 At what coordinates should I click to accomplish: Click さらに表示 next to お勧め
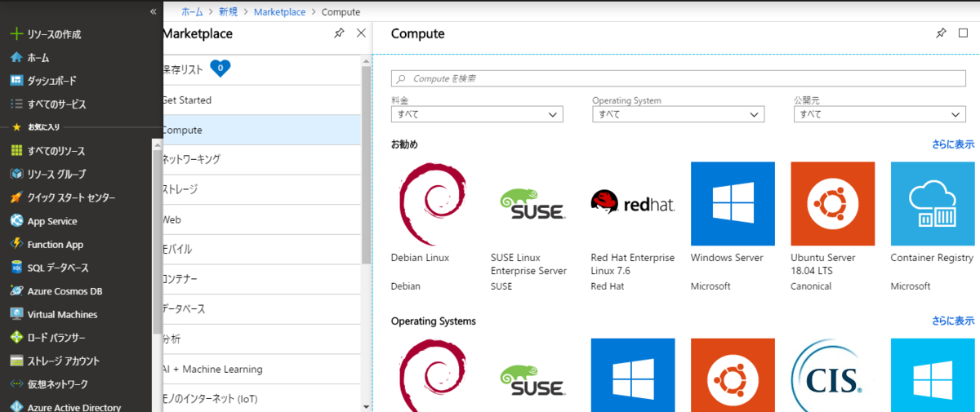[x=953, y=144]
